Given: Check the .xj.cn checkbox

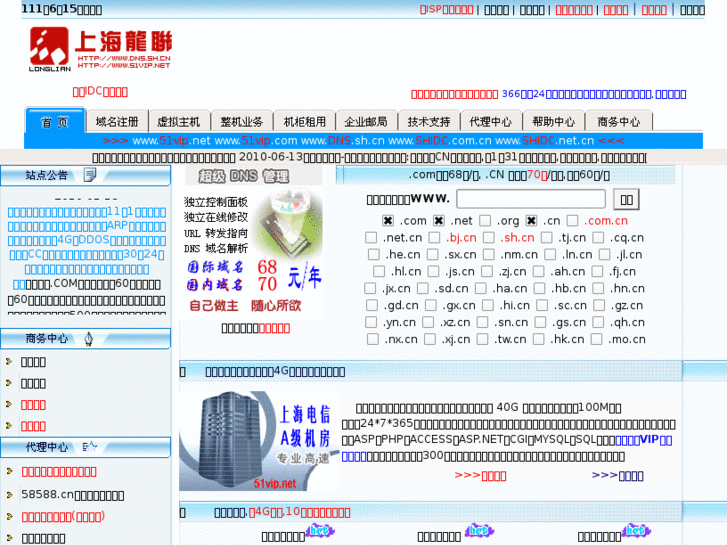Looking at the screenshot, I should (x=430, y=339).
